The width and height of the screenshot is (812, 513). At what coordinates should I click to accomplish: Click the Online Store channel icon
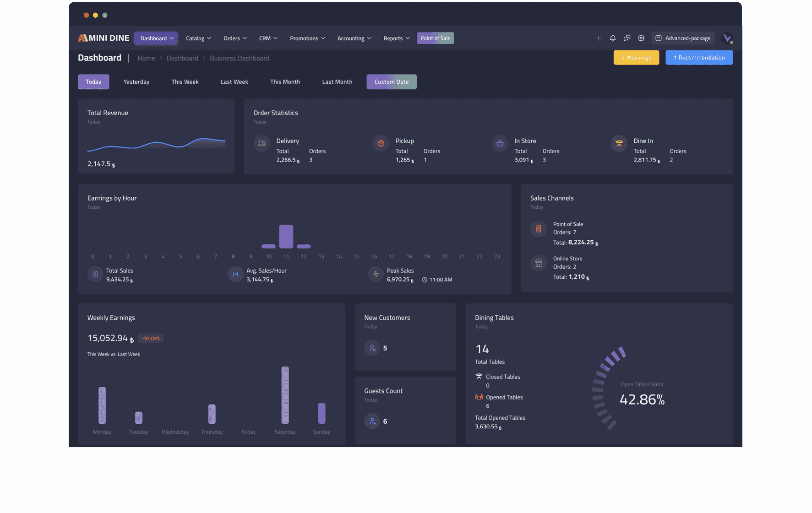(x=539, y=263)
